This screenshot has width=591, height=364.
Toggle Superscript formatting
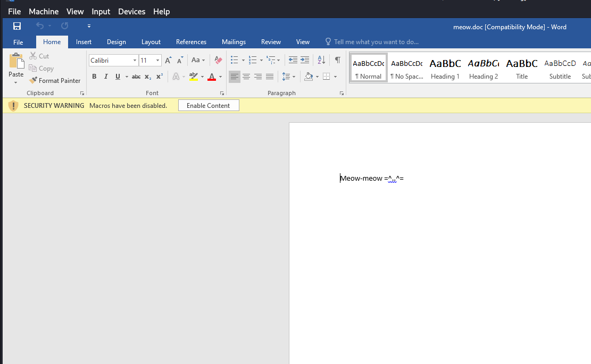click(x=160, y=77)
